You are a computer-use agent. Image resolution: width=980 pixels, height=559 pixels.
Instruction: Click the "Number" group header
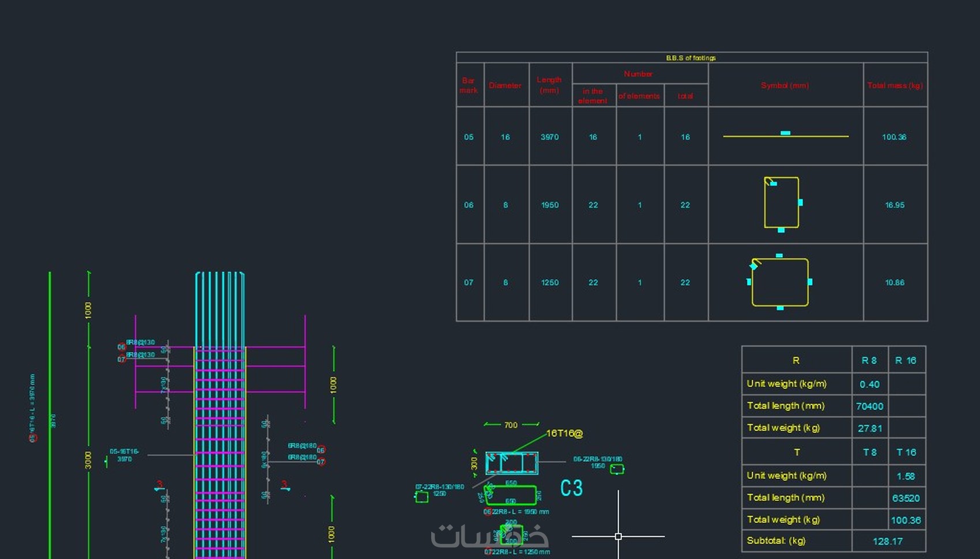pyautogui.click(x=638, y=74)
